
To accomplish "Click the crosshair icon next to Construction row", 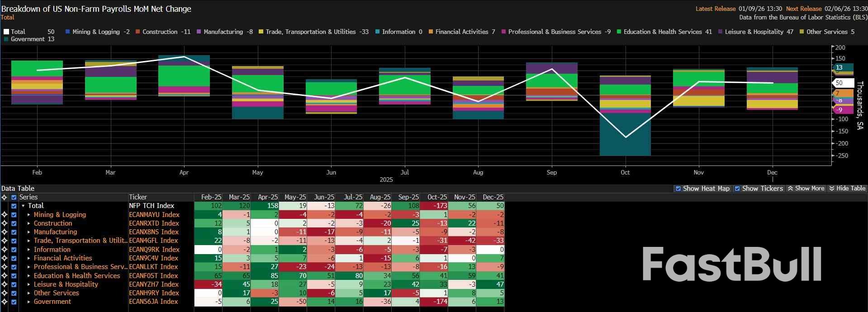I will coord(5,223).
